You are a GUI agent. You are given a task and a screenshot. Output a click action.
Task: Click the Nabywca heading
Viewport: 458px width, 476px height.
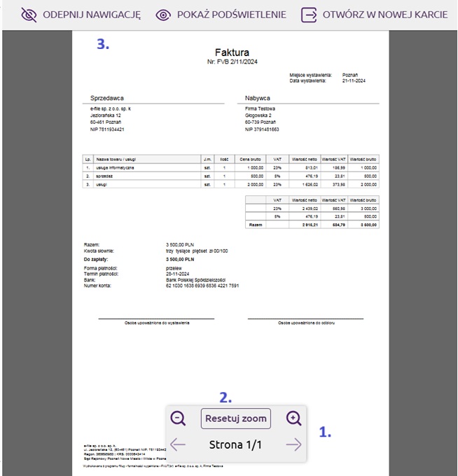[258, 98]
